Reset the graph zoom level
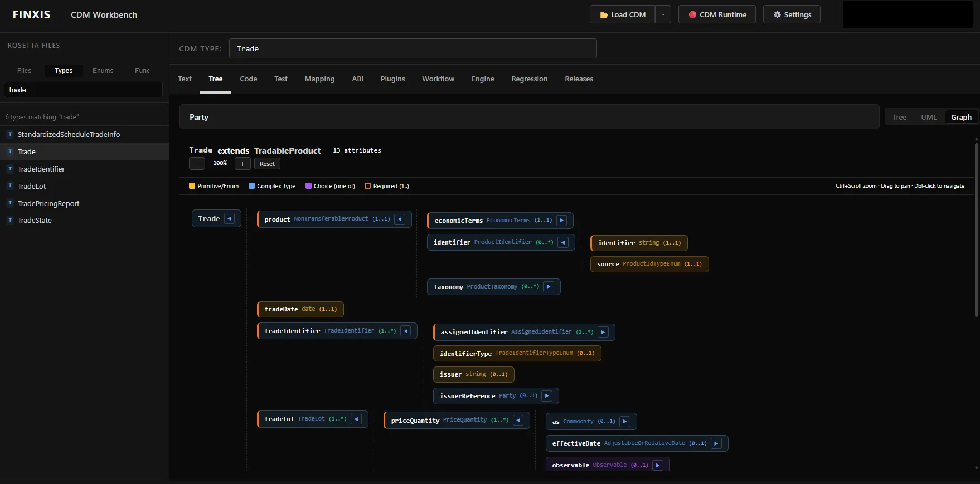 (267, 164)
